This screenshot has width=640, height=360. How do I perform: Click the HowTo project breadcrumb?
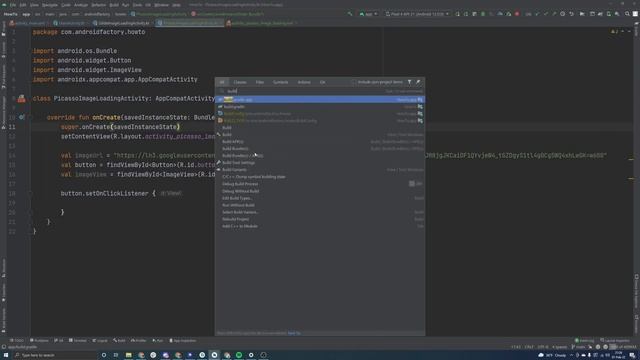[x=11, y=14]
